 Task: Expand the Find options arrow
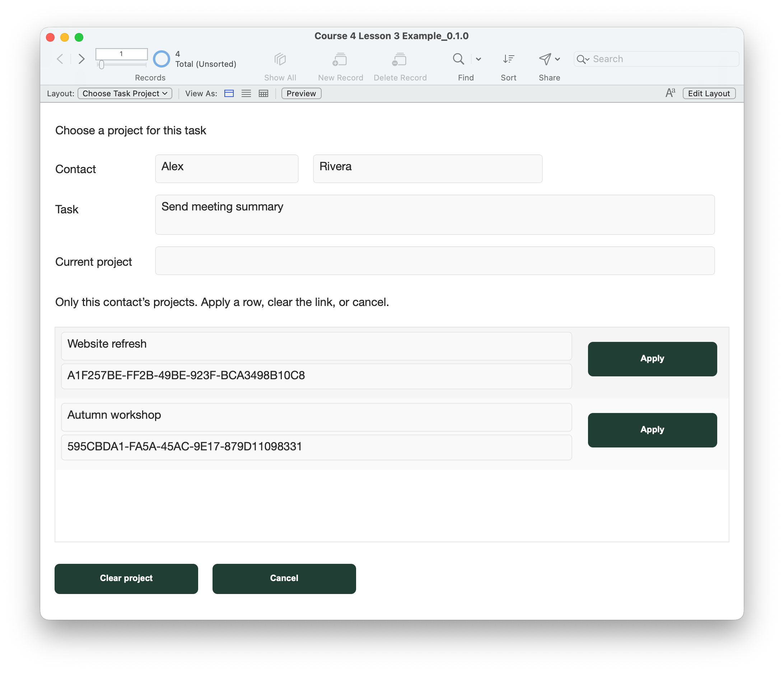tap(478, 59)
